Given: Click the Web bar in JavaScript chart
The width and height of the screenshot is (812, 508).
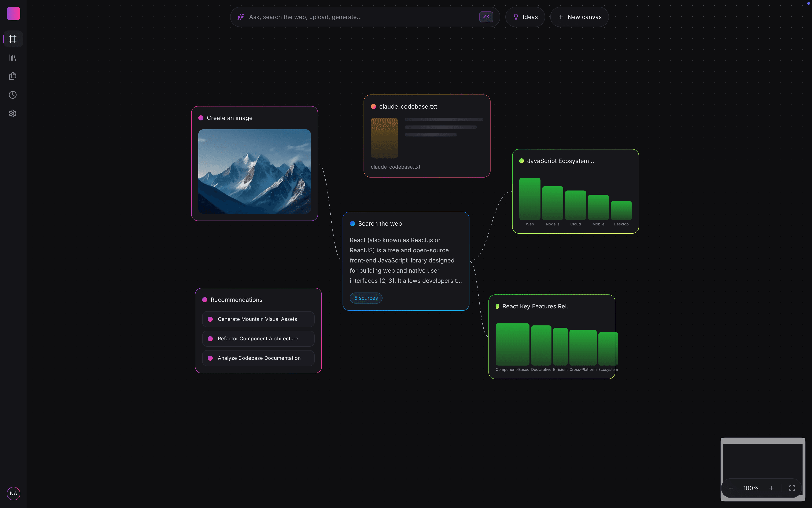Looking at the screenshot, I should [x=530, y=199].
